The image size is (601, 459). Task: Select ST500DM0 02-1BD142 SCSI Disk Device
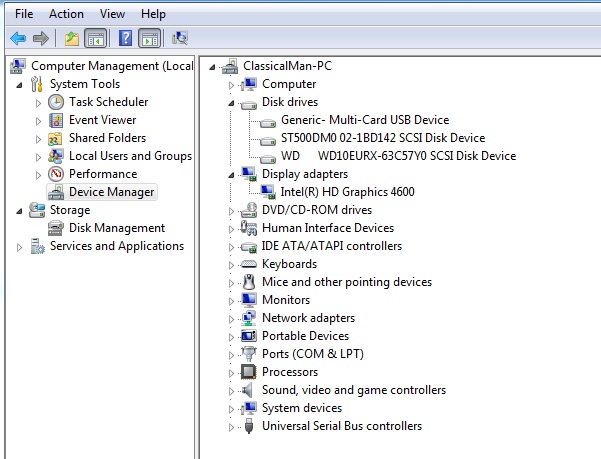383,138
